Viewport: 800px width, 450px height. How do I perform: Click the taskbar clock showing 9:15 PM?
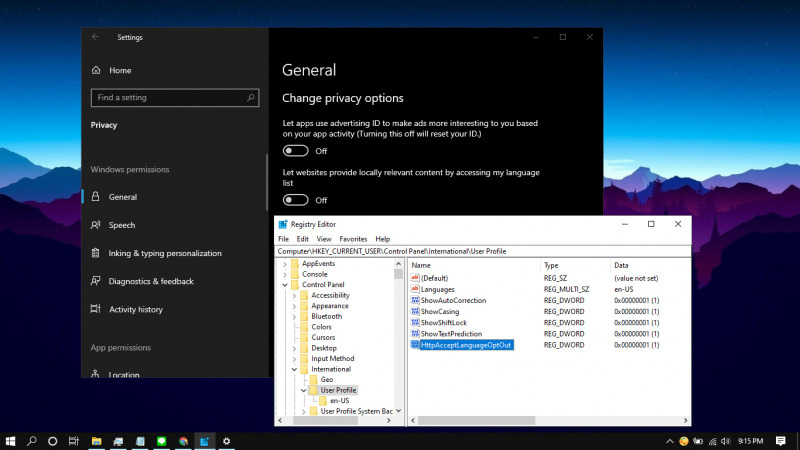click(x=751, y=441)
